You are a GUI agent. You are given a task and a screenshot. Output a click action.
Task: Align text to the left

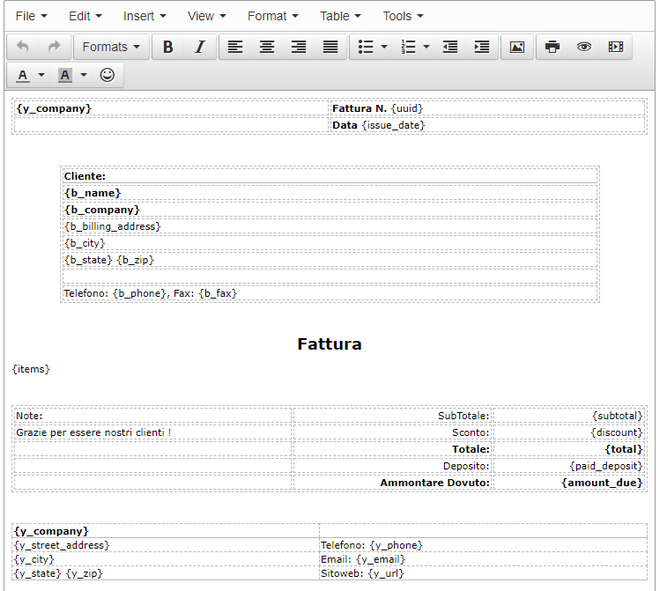coord(235,47)
